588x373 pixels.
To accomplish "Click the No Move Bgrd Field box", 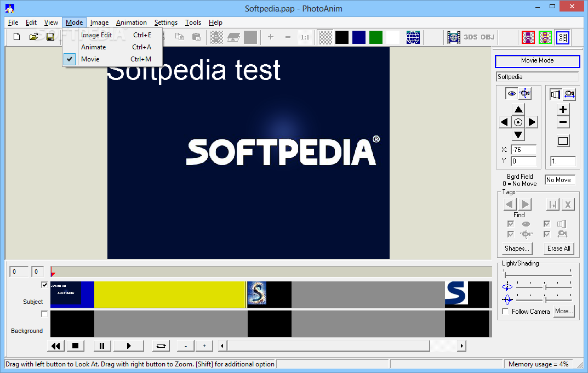I will (560, 180).
